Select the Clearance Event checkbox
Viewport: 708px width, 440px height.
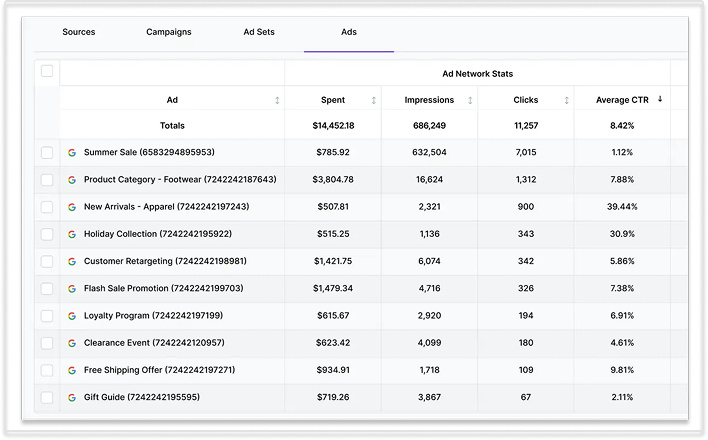pyautogui.click(x=47, y=343)
